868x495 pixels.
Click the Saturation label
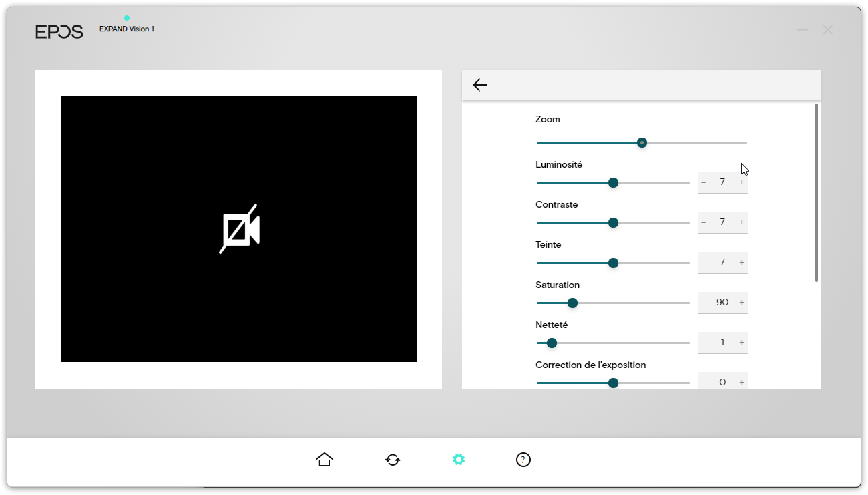(x=558, y=285)
